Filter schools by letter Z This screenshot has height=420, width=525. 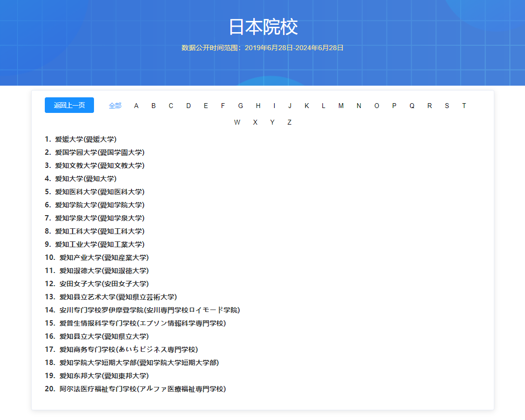click(290, 123)
